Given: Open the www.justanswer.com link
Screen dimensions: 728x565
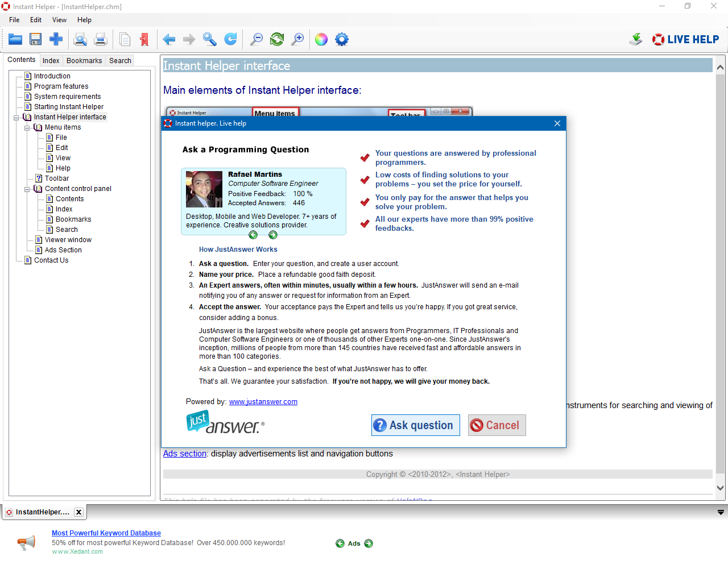Looking at the screenshot, I should click(x=263, y=402).
